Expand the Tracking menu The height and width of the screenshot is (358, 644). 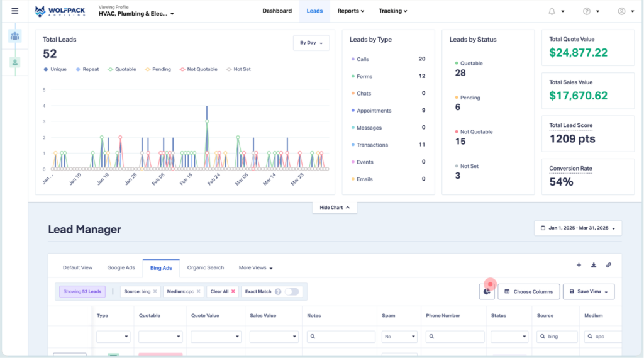392,11
